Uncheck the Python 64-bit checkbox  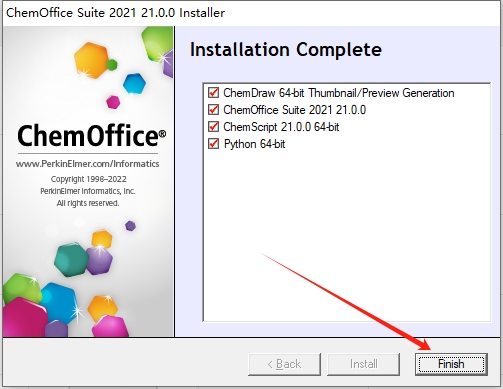tap(213, 144)
